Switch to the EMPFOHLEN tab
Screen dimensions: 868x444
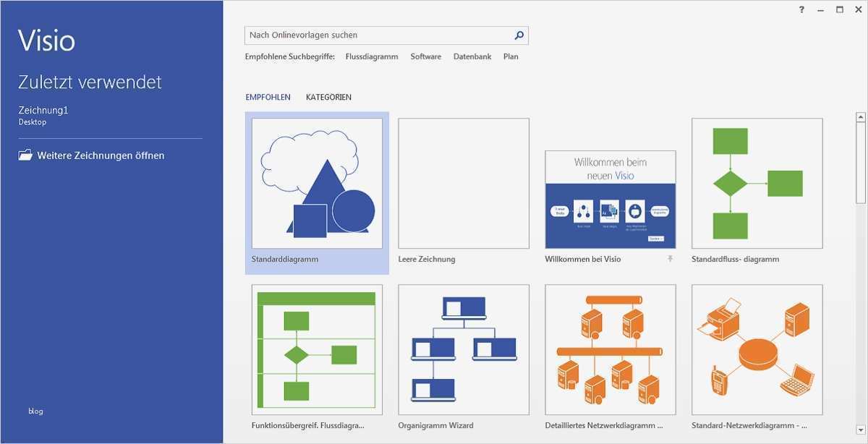point(268,97)
